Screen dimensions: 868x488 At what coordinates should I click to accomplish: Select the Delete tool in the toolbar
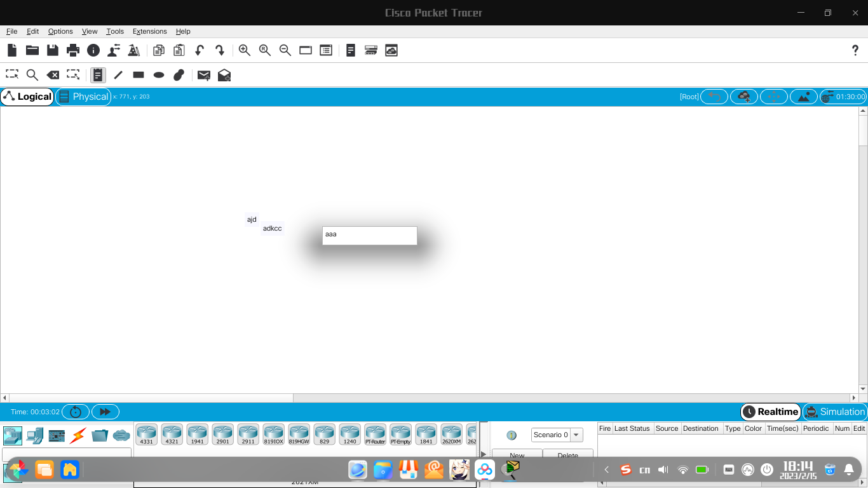pos(53,74)
